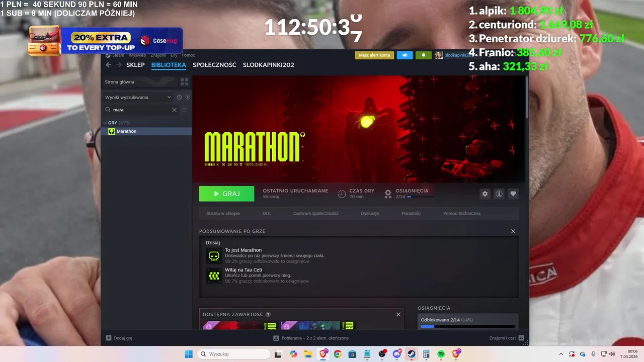Image resolution: width=644 pixels, height=362 pixels.
Task: Click the Dodaj grę plus icon
Action: [109, 338]
